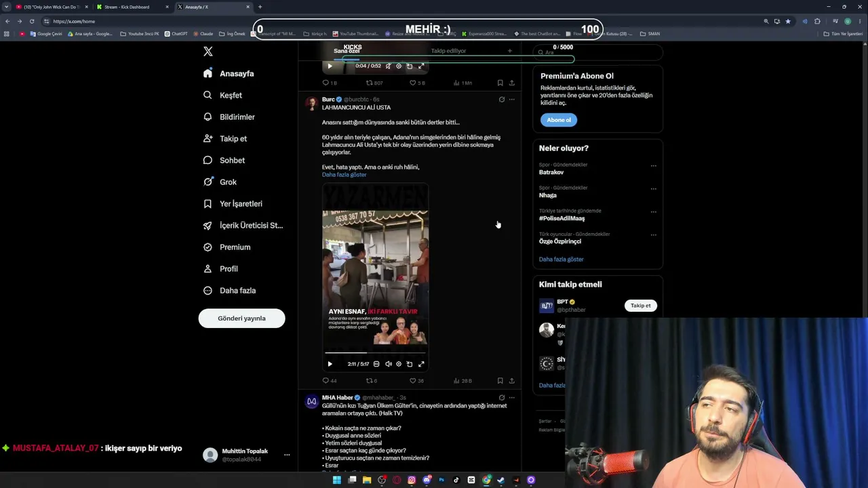Toggle captions on the 5:17 video
This screenshot has height=488, width=868.
pyautogui.click(x=376, y=364)
